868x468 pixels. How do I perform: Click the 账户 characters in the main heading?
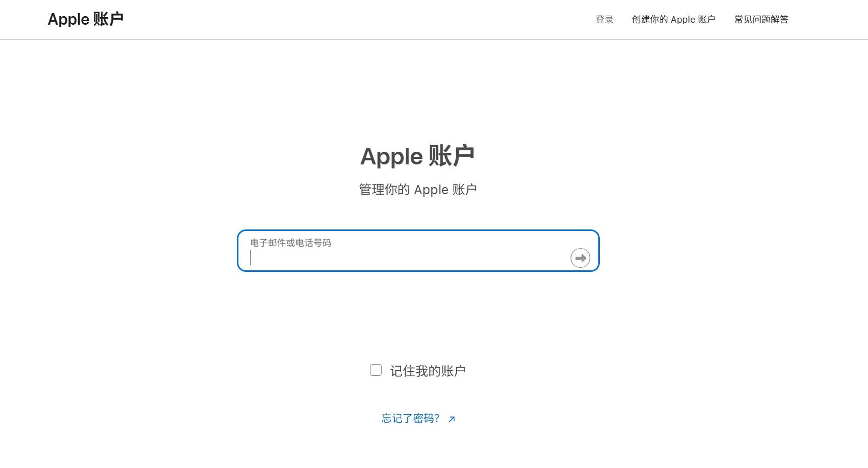pyautogui.click(x=452, y=156)
